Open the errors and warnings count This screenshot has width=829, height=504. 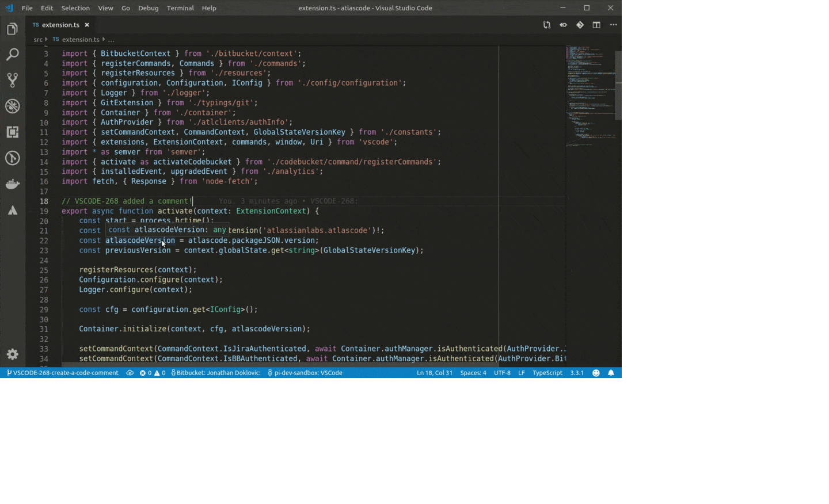(153, 373)
